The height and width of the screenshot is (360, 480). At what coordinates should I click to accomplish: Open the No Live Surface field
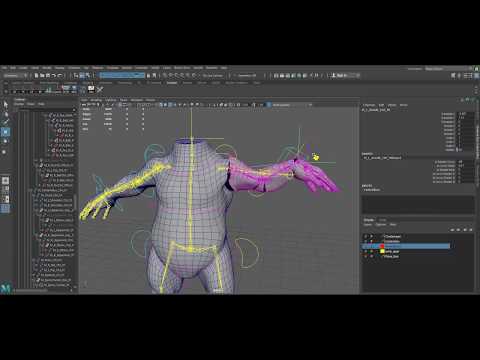(213, 76)
